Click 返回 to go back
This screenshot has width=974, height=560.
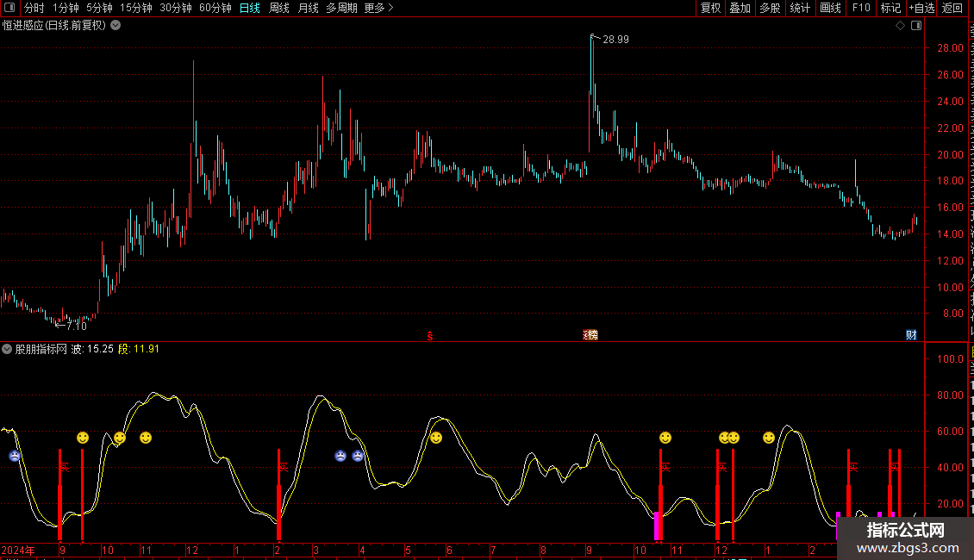click(x=952, y=8)
